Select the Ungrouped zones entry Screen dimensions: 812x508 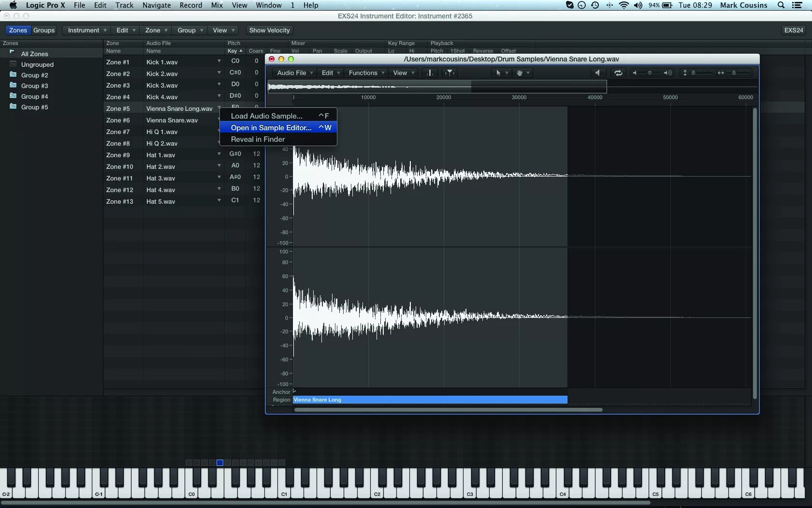point(37,64)
